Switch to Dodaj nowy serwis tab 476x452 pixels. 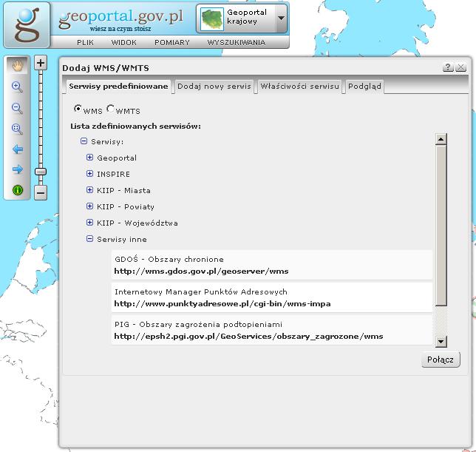tap(214, 87)
